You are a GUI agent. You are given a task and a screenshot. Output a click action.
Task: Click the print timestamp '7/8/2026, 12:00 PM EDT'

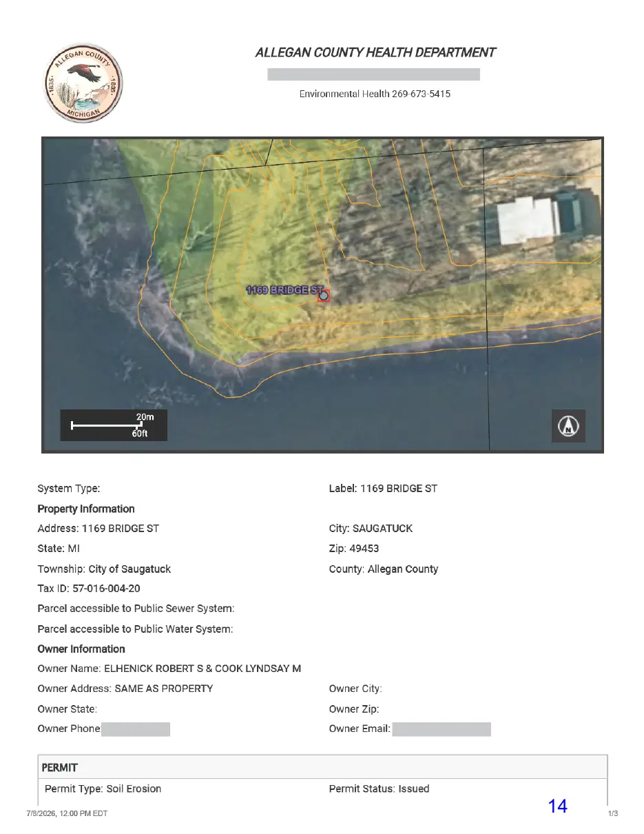click(67, 813)
